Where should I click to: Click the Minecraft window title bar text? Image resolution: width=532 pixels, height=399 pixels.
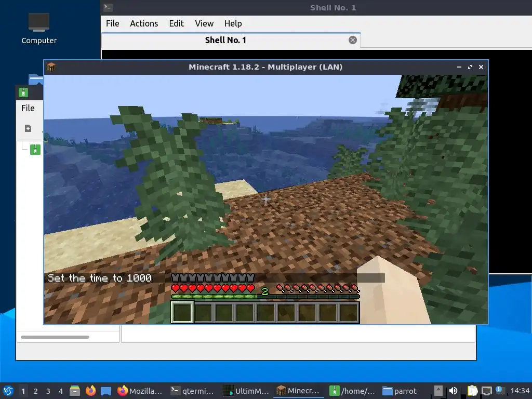coord(265,67)
